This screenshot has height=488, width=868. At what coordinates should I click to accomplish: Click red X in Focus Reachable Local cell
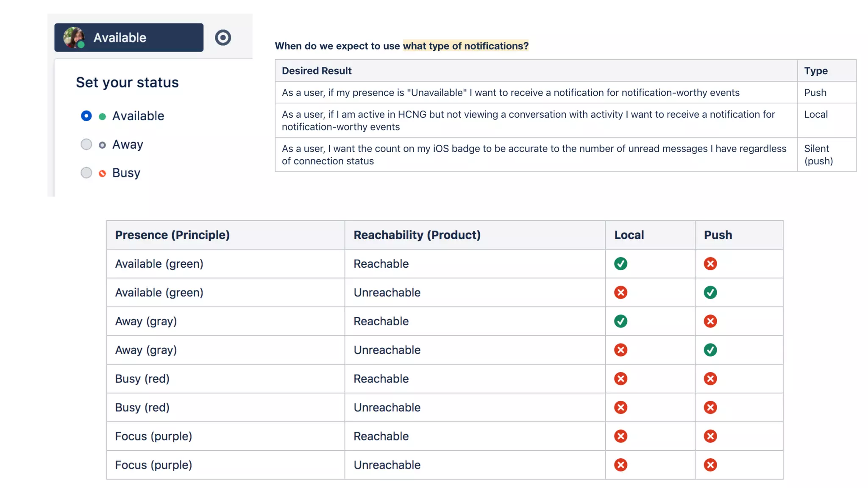620,436
